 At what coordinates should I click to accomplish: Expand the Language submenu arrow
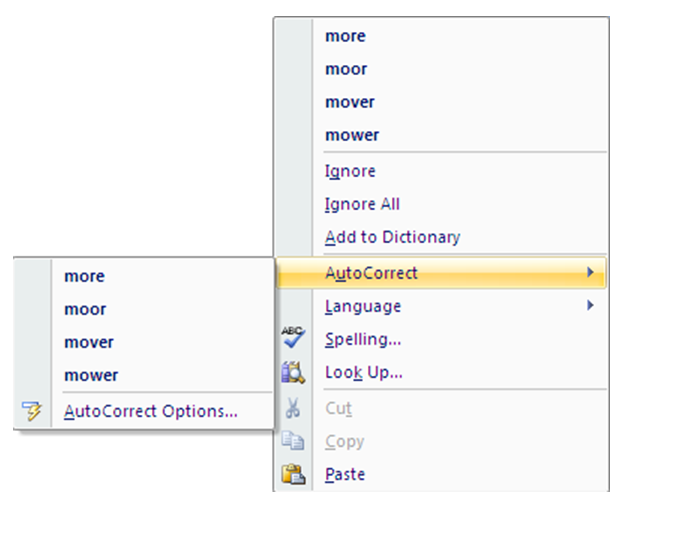point(590,306)
